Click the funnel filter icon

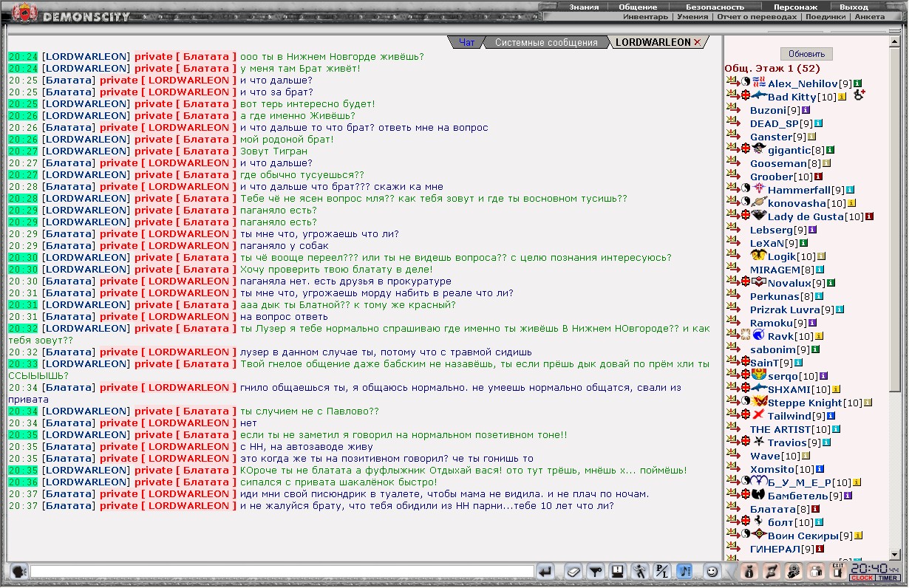pos(596,571)
